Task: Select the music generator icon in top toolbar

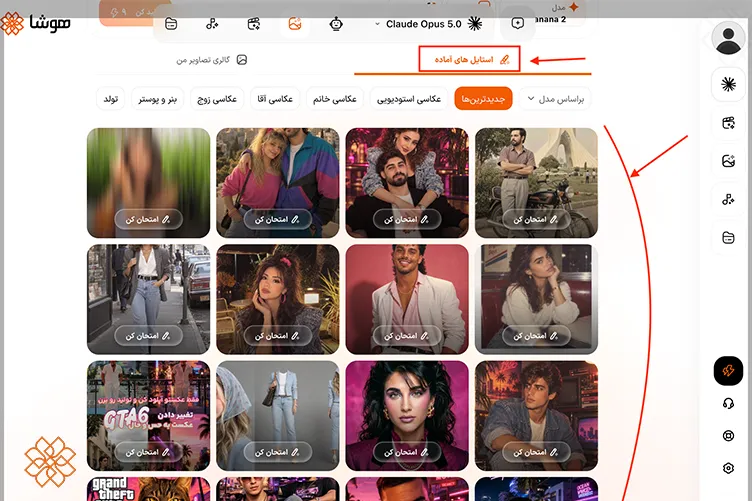Action: point(212,23)
